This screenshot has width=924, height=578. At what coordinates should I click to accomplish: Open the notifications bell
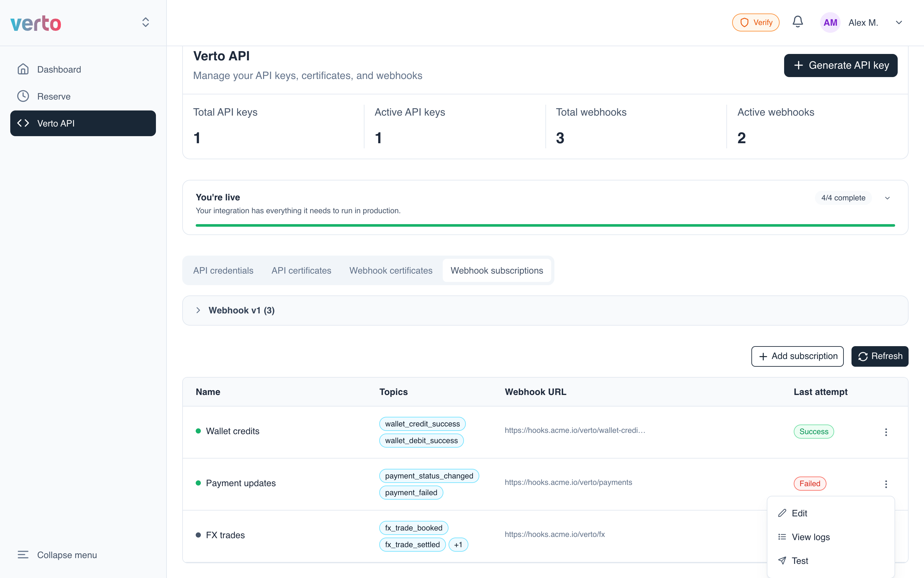click(797, 22)
